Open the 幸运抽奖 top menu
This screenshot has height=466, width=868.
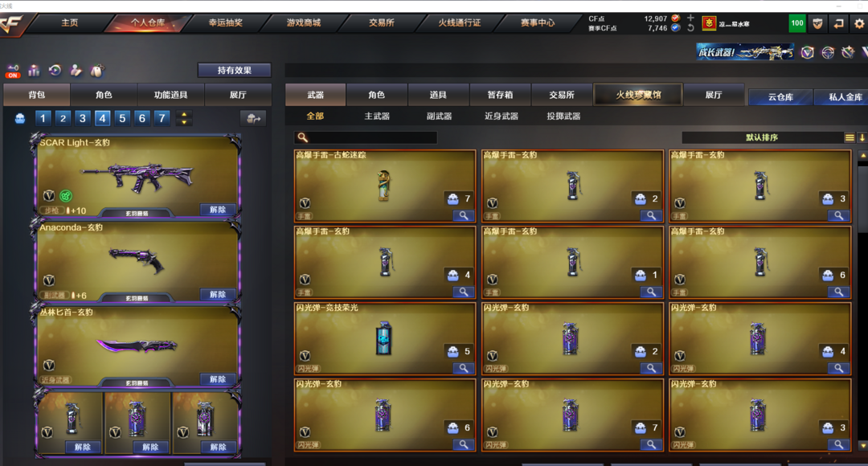[225, 22]
